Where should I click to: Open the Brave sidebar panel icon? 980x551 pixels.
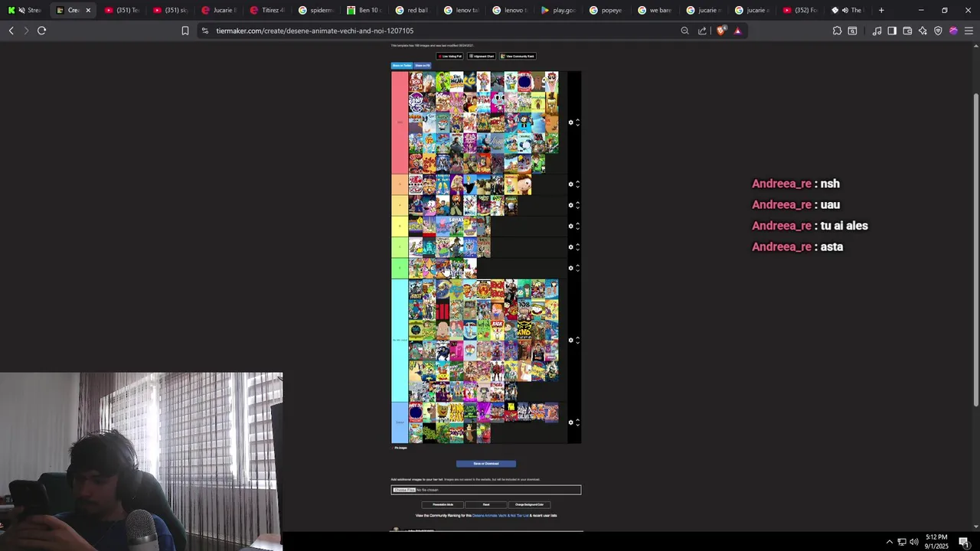click(x=892, y=31)
